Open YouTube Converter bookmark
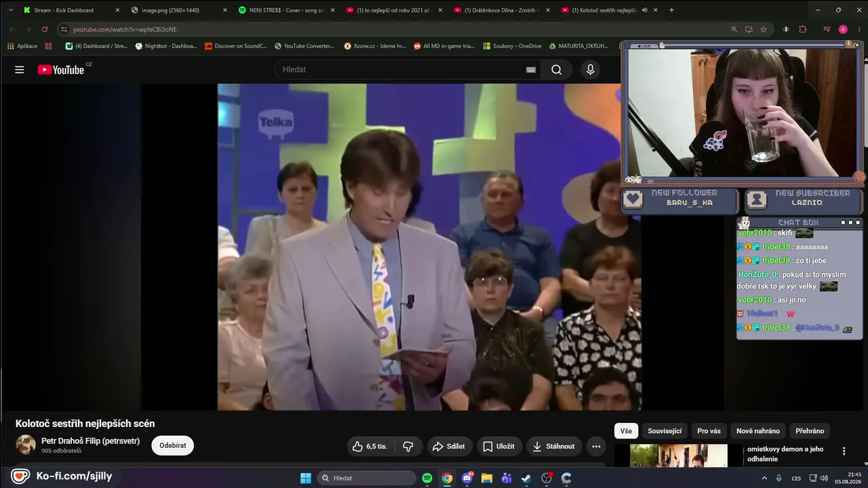 tap(304, 46)
